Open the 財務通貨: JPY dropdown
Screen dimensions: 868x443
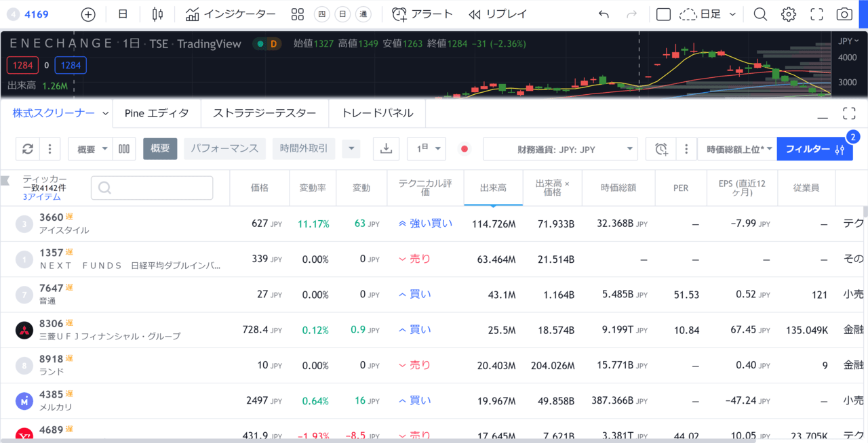560,149
